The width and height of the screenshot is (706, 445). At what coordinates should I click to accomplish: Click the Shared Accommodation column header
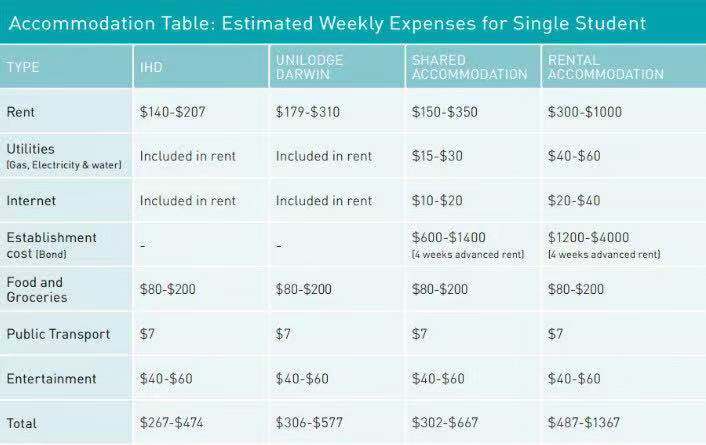(469, 67)
